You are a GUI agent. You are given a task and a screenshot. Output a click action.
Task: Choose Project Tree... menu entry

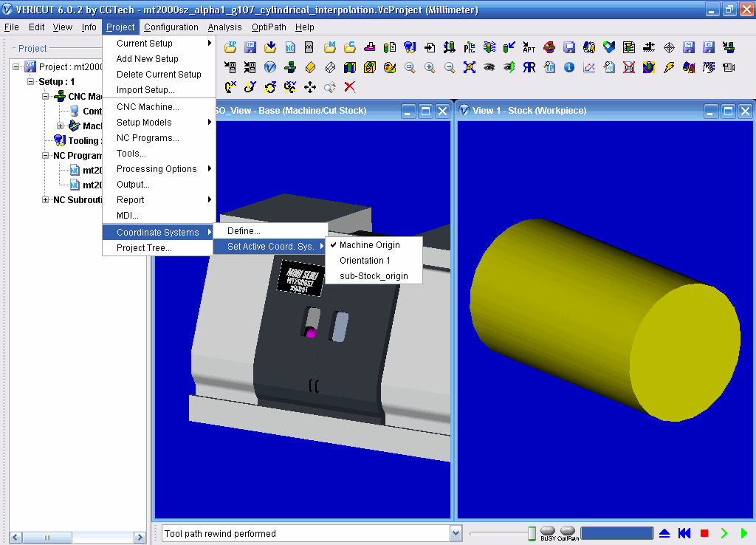159,248
